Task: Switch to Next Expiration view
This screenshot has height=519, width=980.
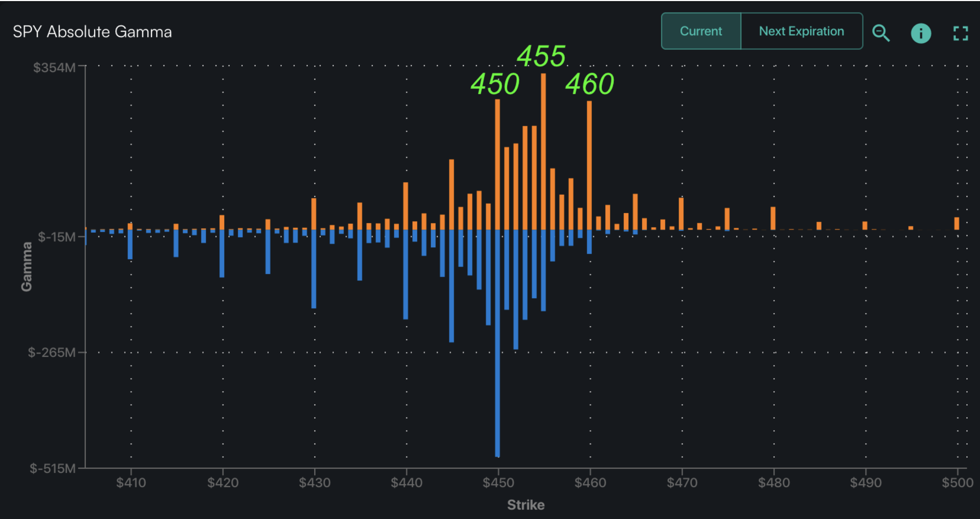Action: 801,31
